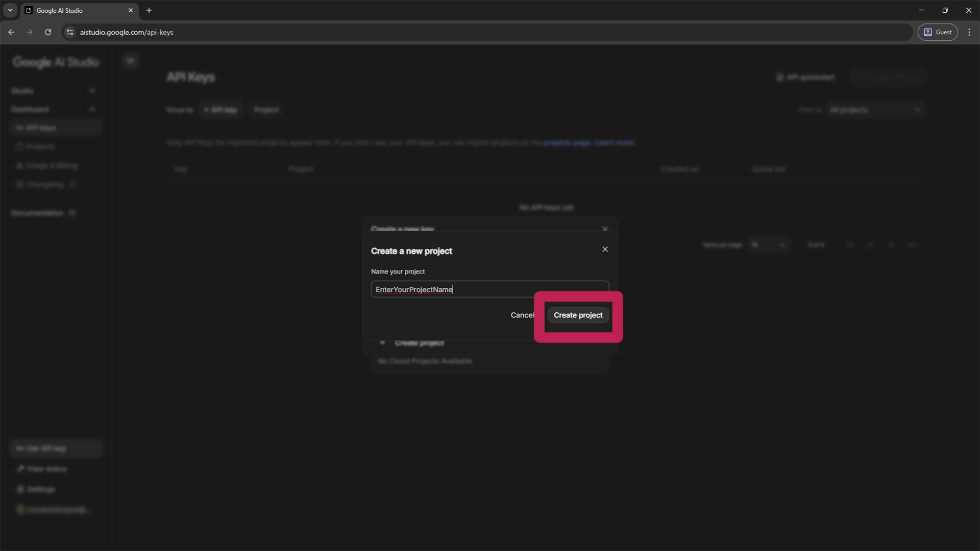Click the Google AI Studio logo
Screen dimensions: 980x551
click(56, 62)
